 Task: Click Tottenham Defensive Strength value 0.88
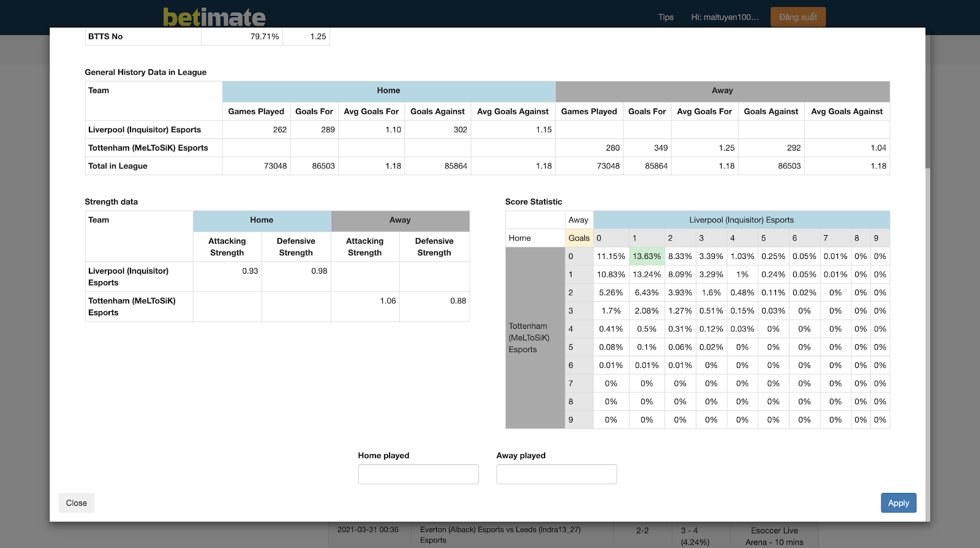pos(458,301)
